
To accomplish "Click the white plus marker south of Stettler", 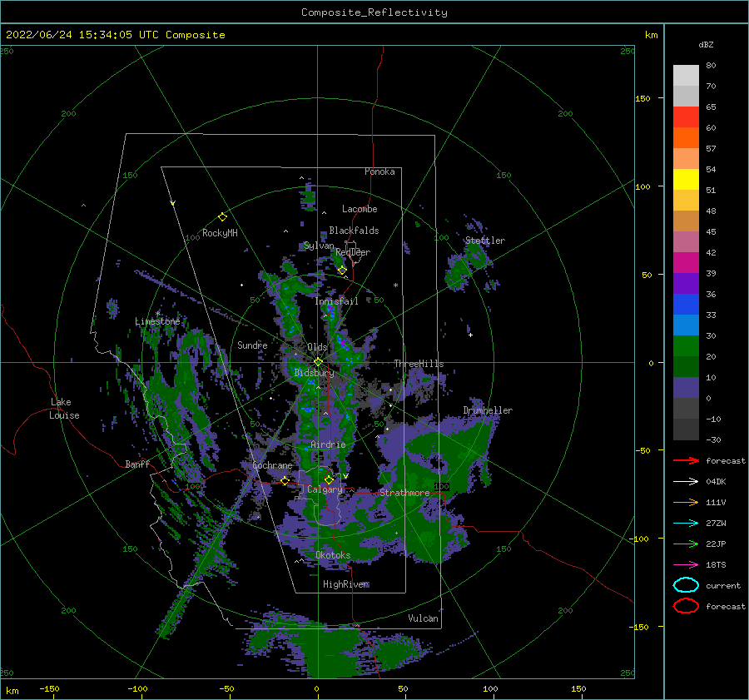I will [470, 335].
